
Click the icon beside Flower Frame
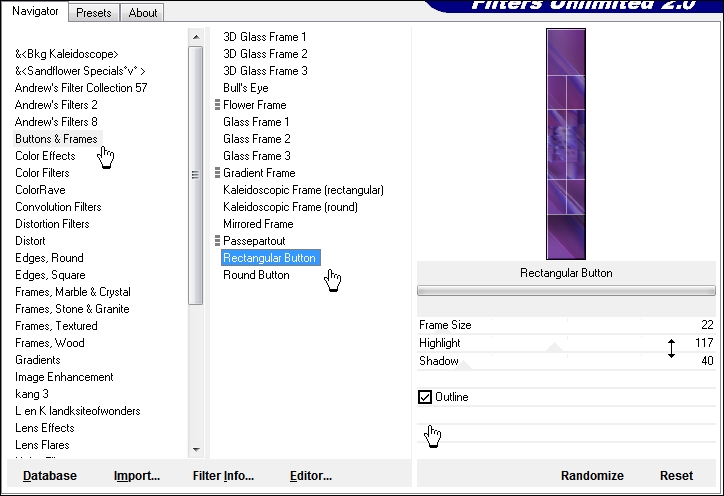pos(217,105)
